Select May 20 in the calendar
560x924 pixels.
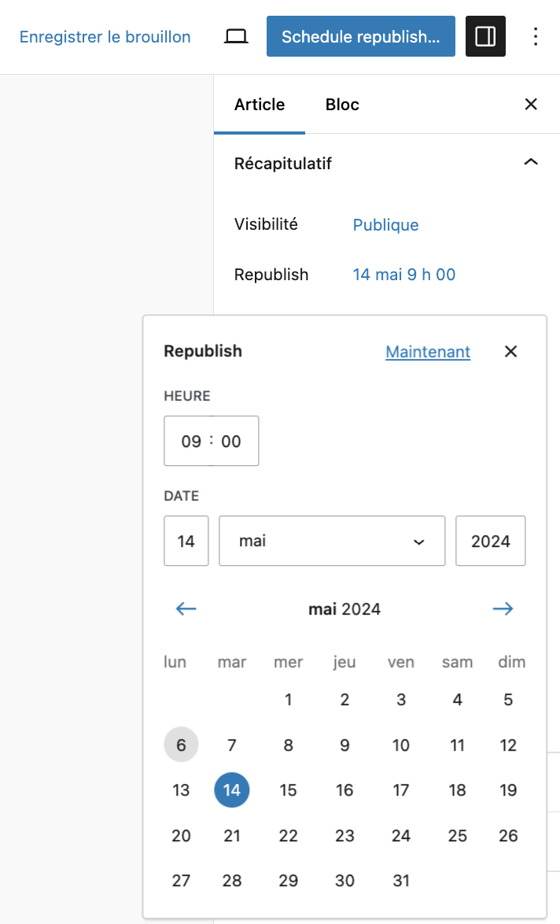point(181,835)
